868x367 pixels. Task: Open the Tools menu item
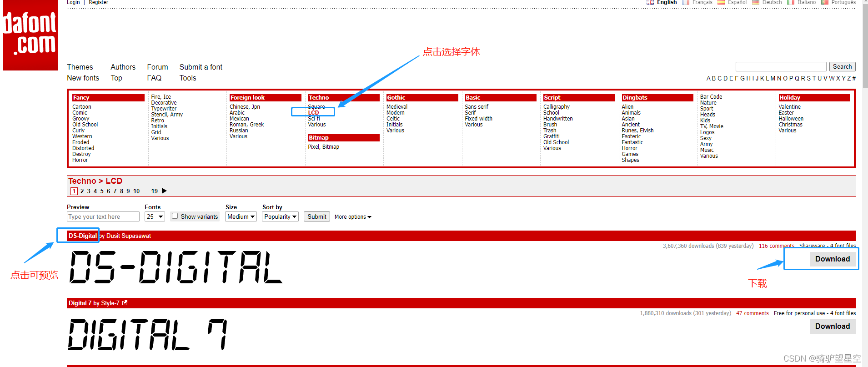click(x=188, y=78)
